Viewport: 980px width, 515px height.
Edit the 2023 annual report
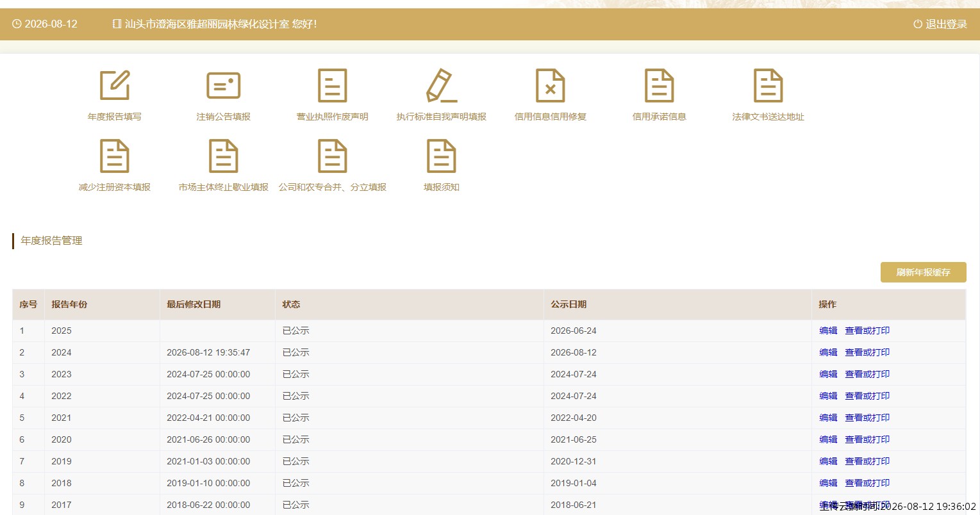828,374
